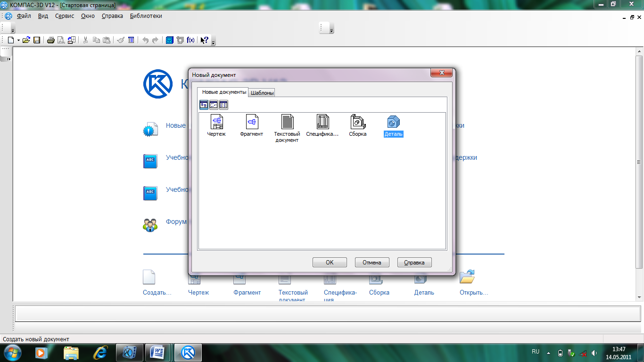The width and height of the screenshot is (644, 362).
Task: Click the New document toolbar icon
Action: pos(11,40)
